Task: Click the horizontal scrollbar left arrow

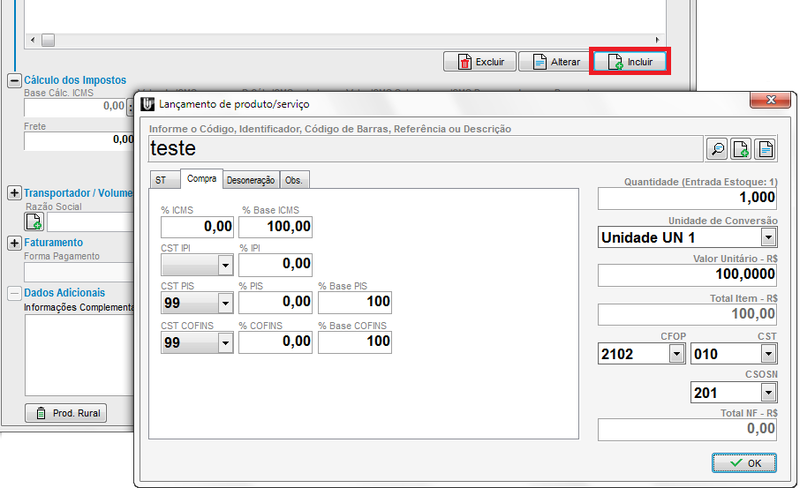Action: click(x=32, y=39)
